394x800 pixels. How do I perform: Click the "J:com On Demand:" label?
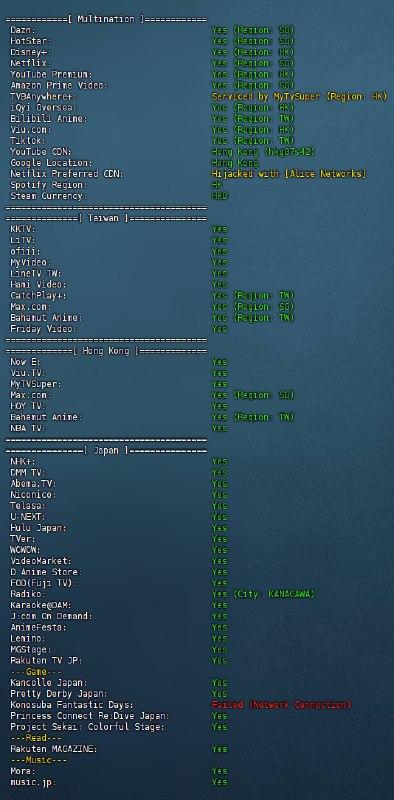(x=51, y=616)
